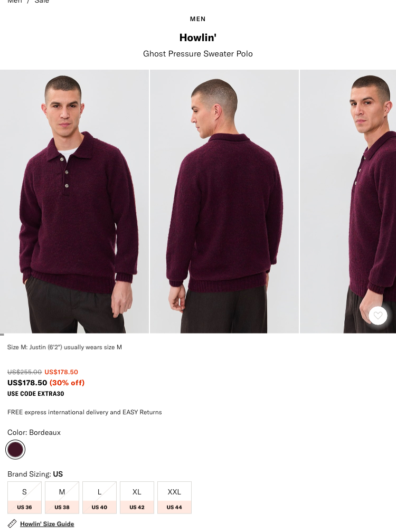Select size M US 38
396x532 pixels.
62,497
